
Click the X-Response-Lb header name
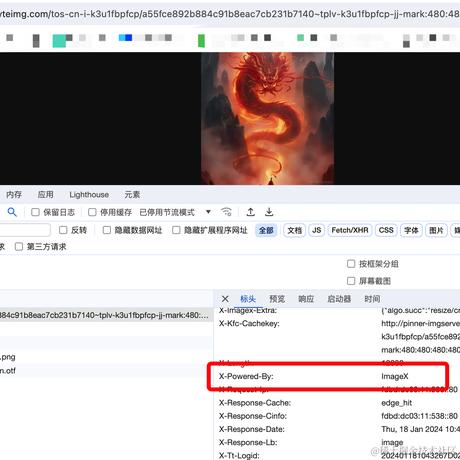248,442
